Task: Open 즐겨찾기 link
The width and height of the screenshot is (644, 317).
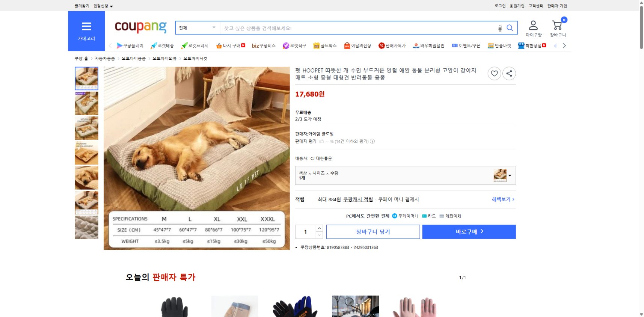Action: click(82, 6)
